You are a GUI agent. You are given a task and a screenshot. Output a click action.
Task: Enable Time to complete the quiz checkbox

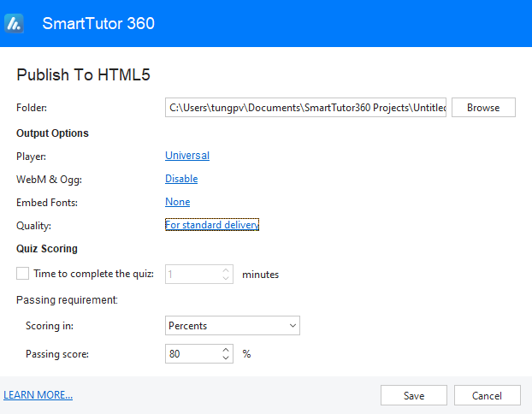23,273
